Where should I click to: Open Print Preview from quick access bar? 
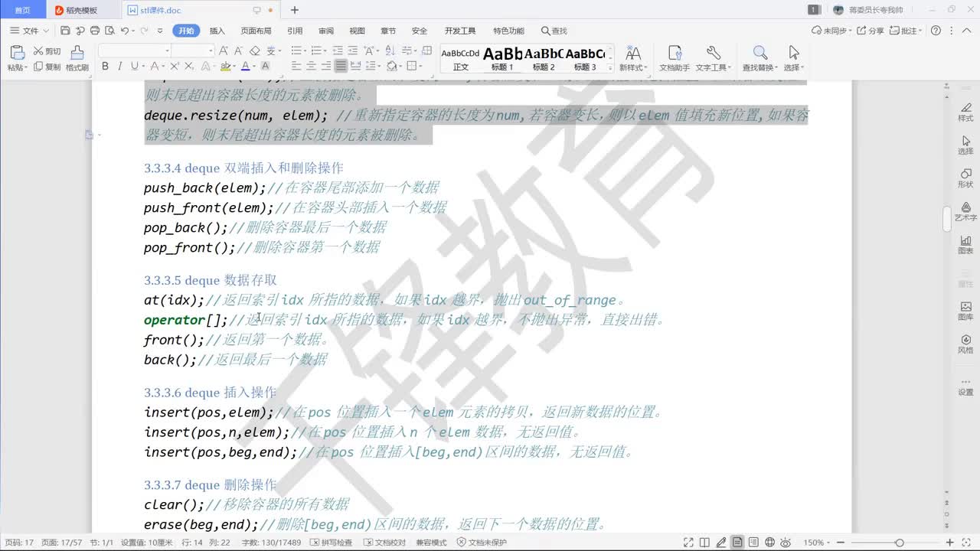[x=109, y=31]
